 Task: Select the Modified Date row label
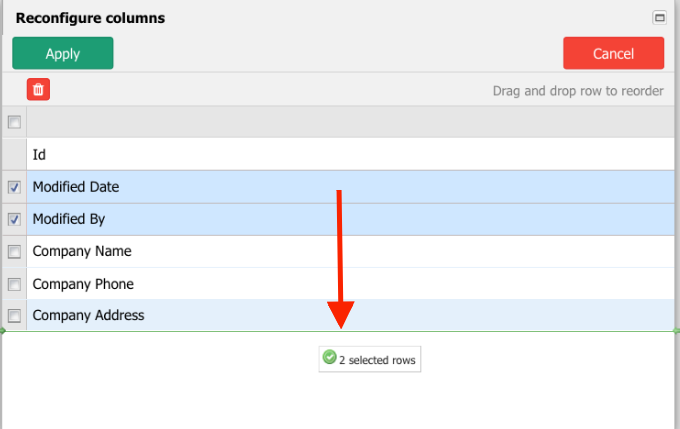click(75, 187)
